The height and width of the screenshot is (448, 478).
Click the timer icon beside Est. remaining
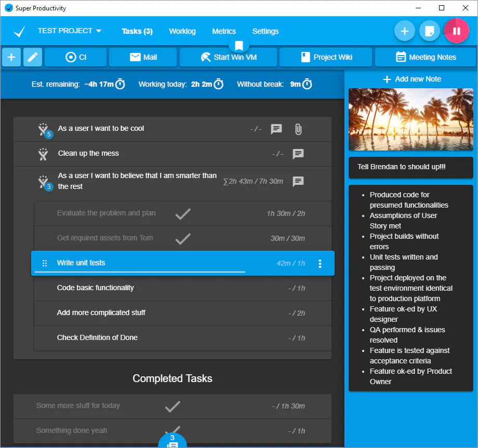pos(120,84)
